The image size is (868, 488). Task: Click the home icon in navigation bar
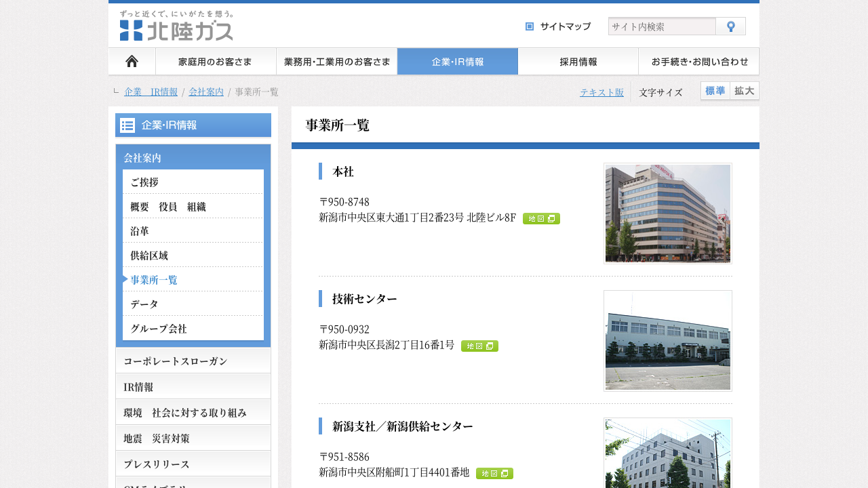tap(132, 62)
